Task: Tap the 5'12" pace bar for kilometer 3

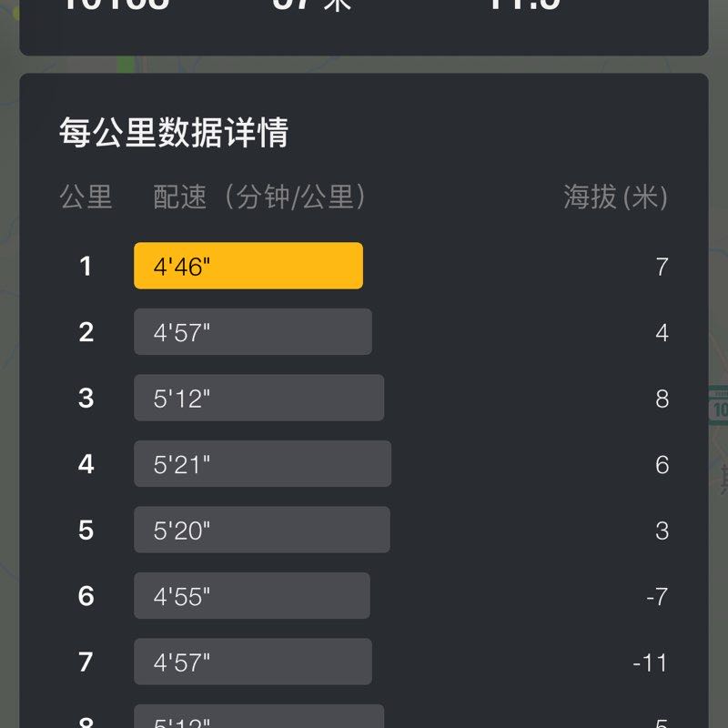Action: coord(258,398)
